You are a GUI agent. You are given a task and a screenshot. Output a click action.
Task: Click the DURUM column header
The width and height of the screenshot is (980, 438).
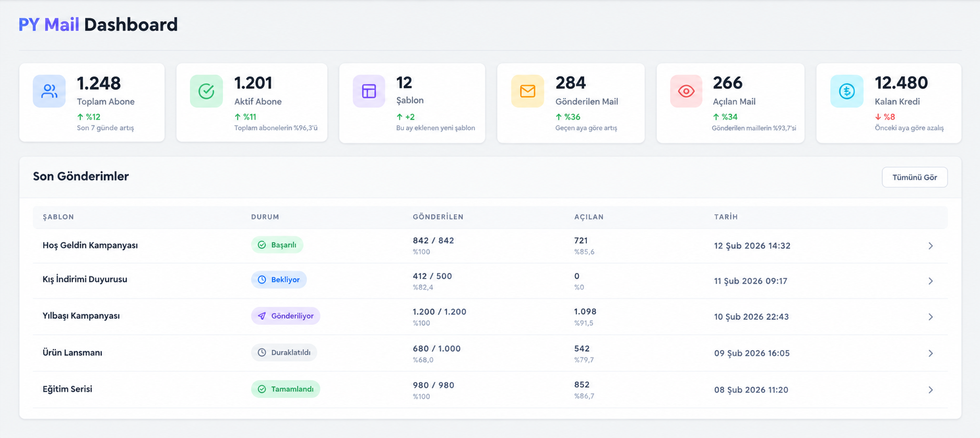pyautogui.click(x=265, y=217)
